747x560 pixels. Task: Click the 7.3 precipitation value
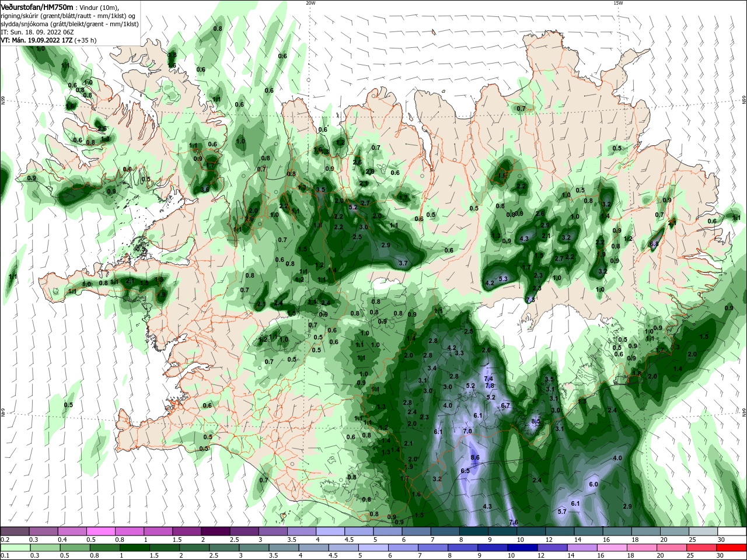pyautogui.click(x=530, y=300)
